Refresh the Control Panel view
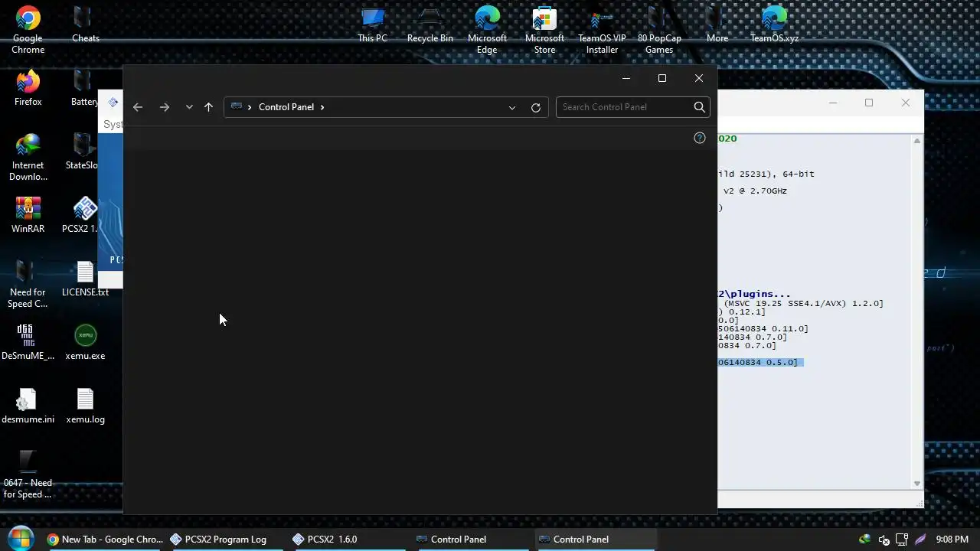980x551 pixels. (536, 107)
